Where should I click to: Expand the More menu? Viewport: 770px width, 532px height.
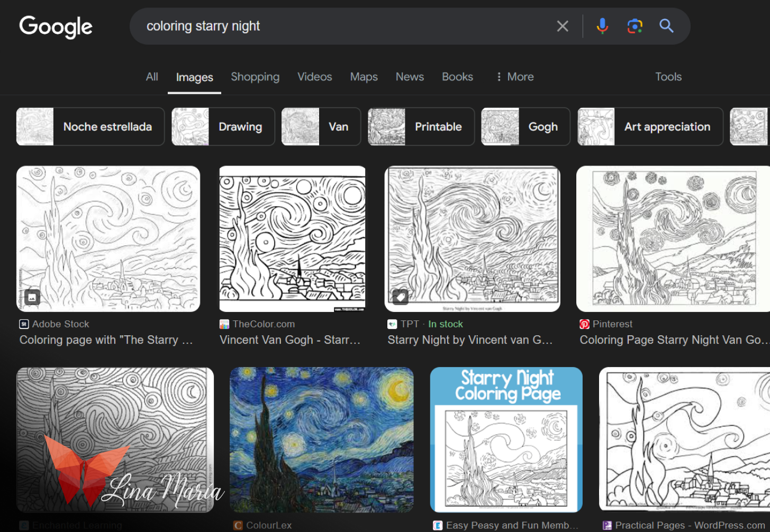pyautogui.click(x=515, y=77)
